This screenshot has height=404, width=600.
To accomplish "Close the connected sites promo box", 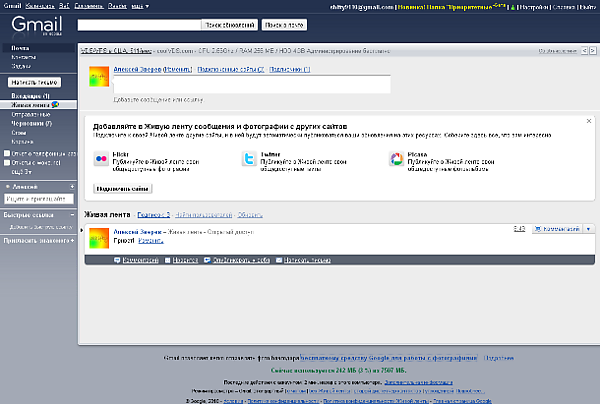I will pyautogui.click(x=589, y=121).
